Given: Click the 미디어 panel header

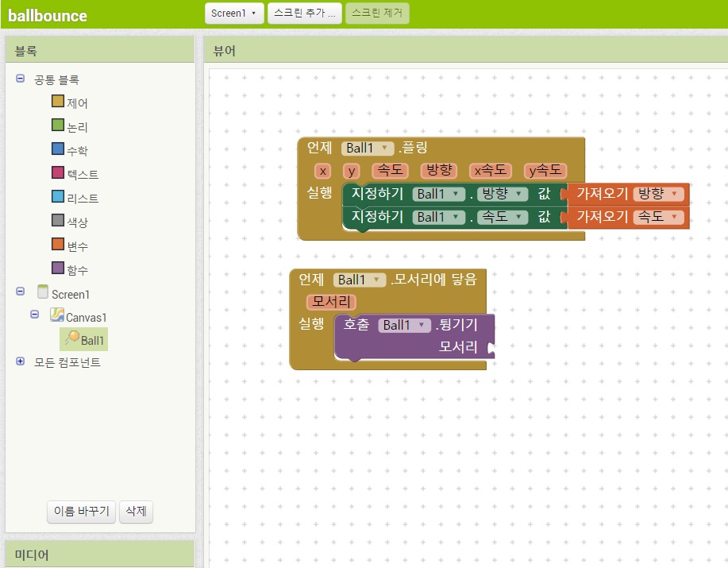Looking at the screenshot, I should [100, 554].
